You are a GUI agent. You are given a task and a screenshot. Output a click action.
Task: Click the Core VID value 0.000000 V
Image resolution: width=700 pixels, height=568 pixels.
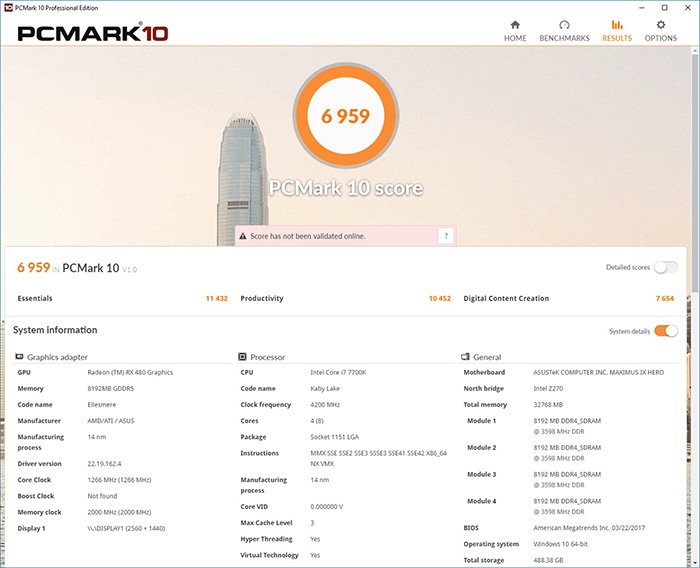[x=326, y=507]
